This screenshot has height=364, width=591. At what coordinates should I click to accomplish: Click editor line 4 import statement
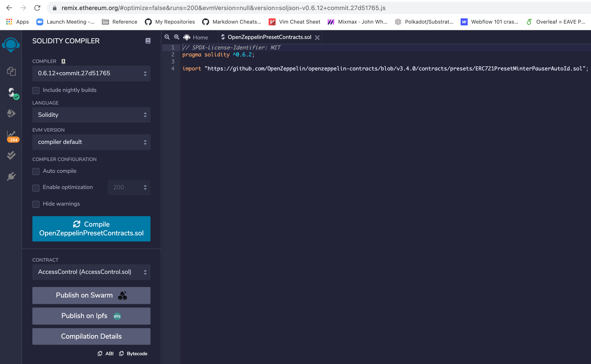tap(385, 69)
